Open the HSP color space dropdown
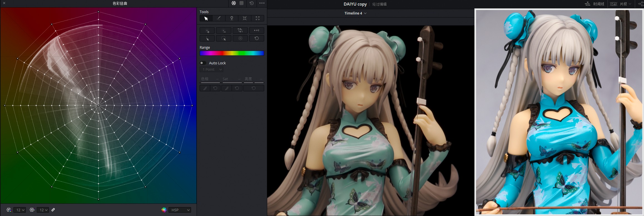Viewport: 644px width, 216px height. pos(180,210)
